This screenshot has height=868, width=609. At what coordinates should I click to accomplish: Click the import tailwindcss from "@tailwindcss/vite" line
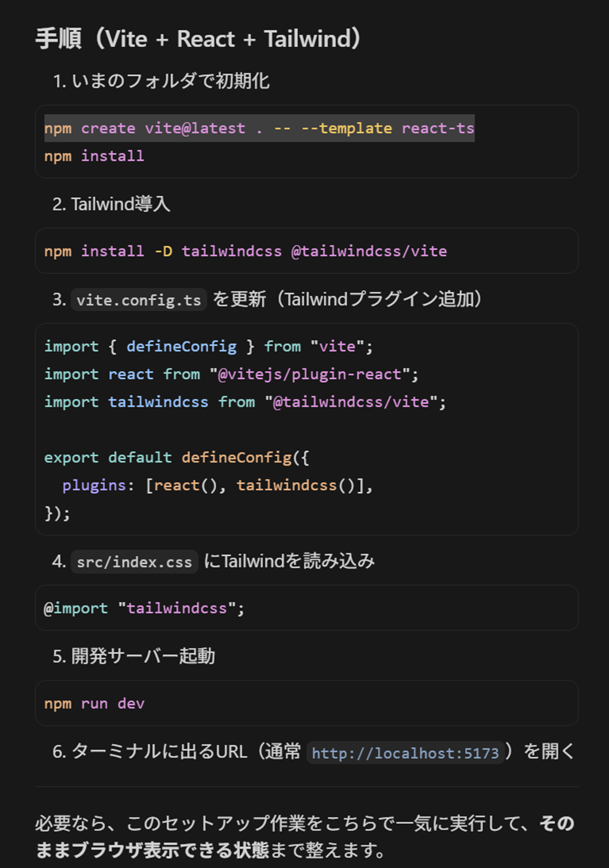tap(245, 402)
